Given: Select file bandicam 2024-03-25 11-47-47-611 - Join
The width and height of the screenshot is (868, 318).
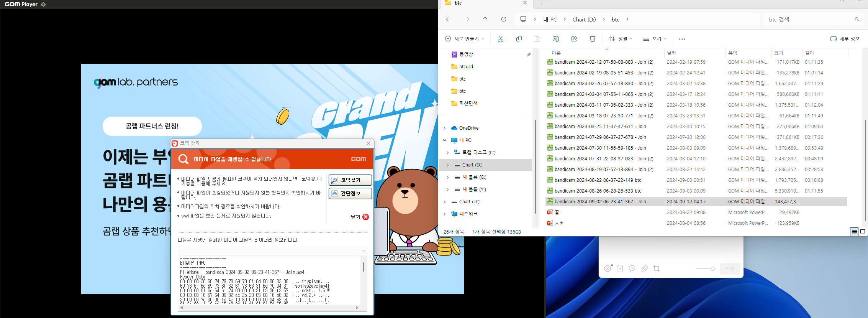Looking at the screenshot, I should click(600, 127).
